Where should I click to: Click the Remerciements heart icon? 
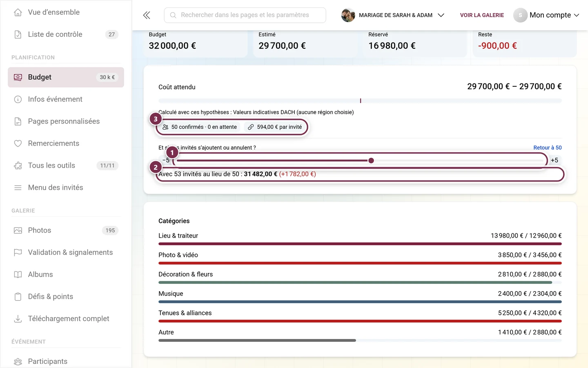18,144
